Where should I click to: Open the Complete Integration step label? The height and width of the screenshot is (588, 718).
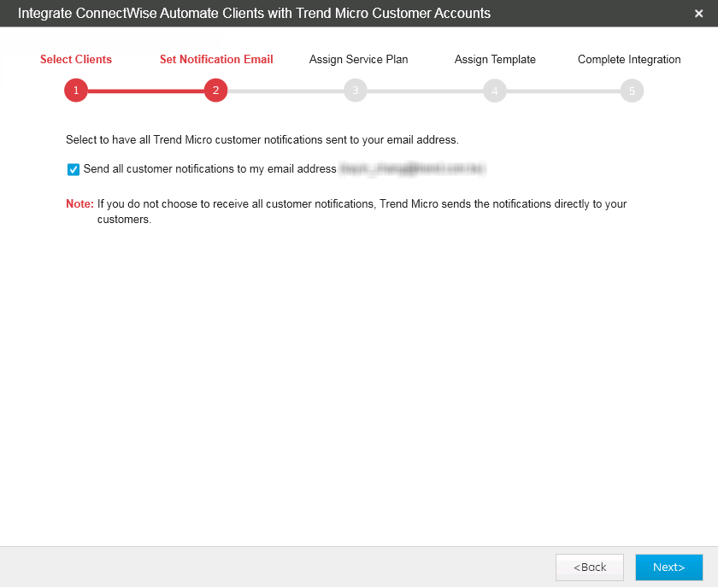click(629, 60)
